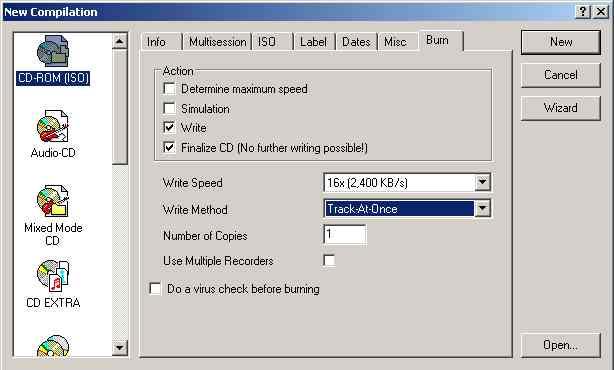Viewport: 614px width, 370px height.
Task: Check Do a virus check before burning
Action: tap(155, 289)
